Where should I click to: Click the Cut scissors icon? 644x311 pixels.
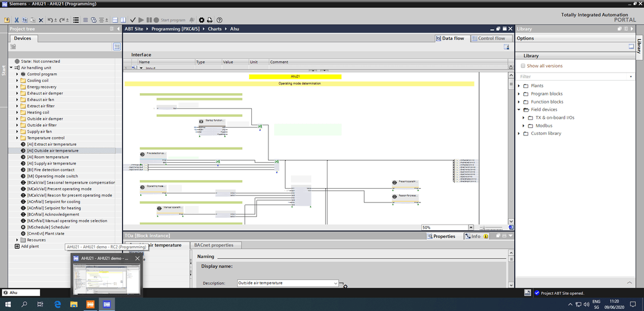(x=17, y=20)
